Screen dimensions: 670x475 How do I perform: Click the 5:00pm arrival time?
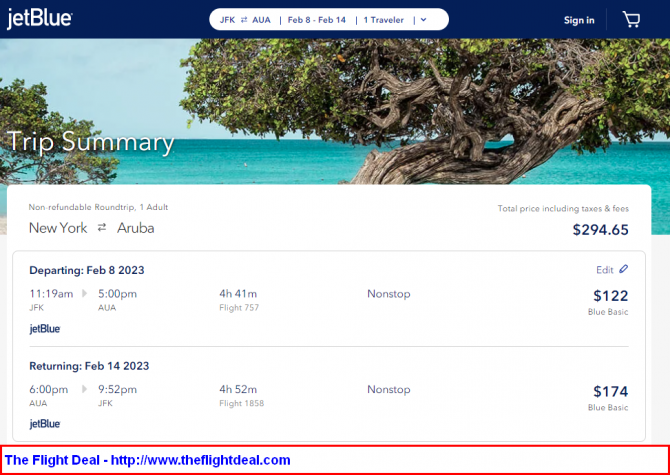[118, 294]
